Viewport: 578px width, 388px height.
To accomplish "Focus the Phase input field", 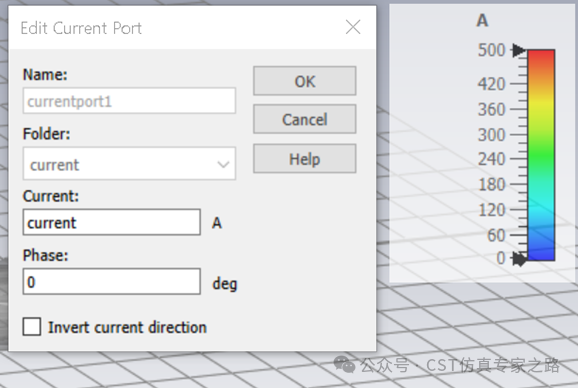I will click(112, 282).
